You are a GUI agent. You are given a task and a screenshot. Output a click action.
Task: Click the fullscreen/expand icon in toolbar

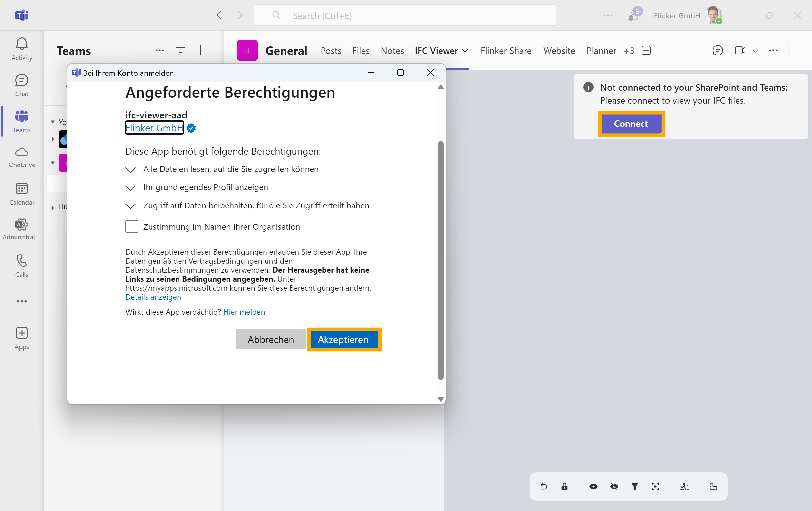pos(655,486)
